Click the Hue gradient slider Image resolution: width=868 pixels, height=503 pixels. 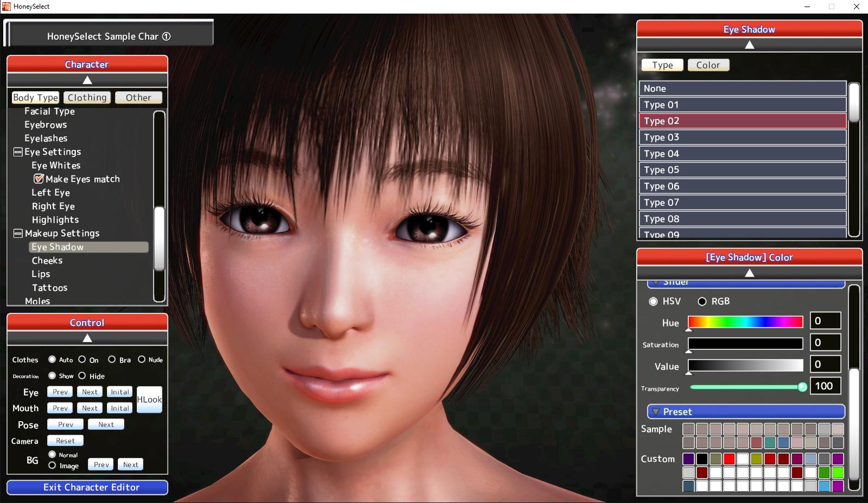point(745,322)
